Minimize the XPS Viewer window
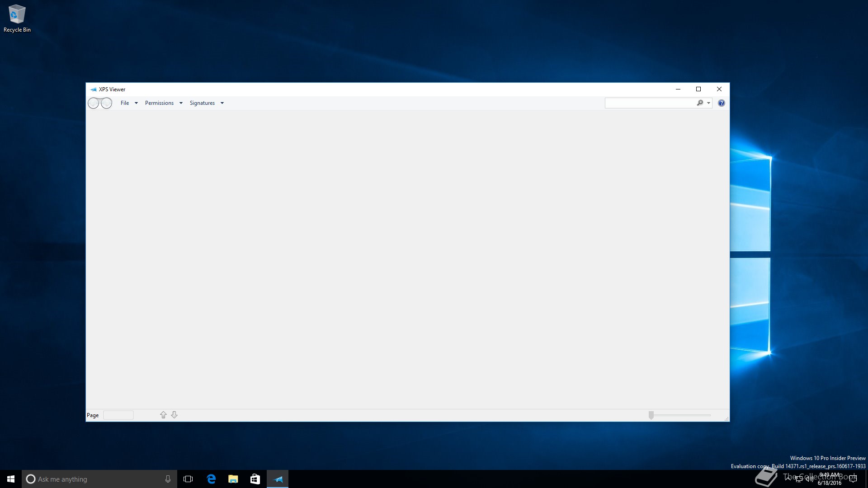868x488 pixels. [x=678, y=89]
